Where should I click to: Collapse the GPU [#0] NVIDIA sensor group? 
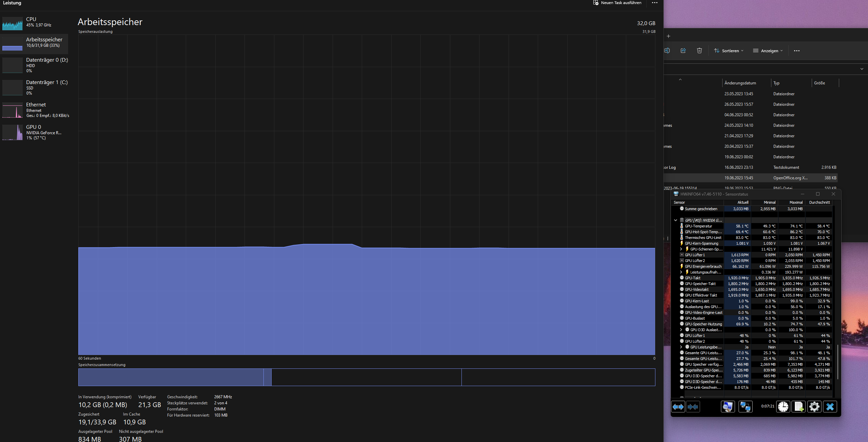point(675,220)
